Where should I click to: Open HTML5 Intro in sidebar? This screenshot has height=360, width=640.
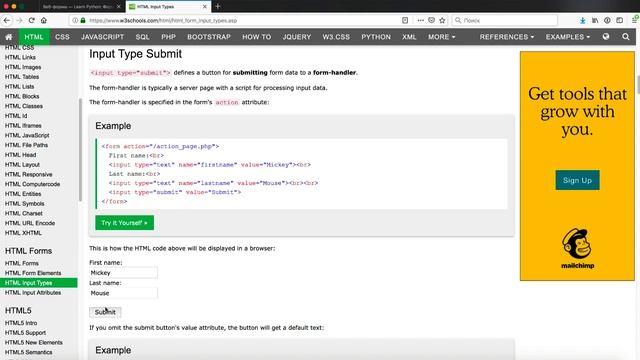coord(21,323)
